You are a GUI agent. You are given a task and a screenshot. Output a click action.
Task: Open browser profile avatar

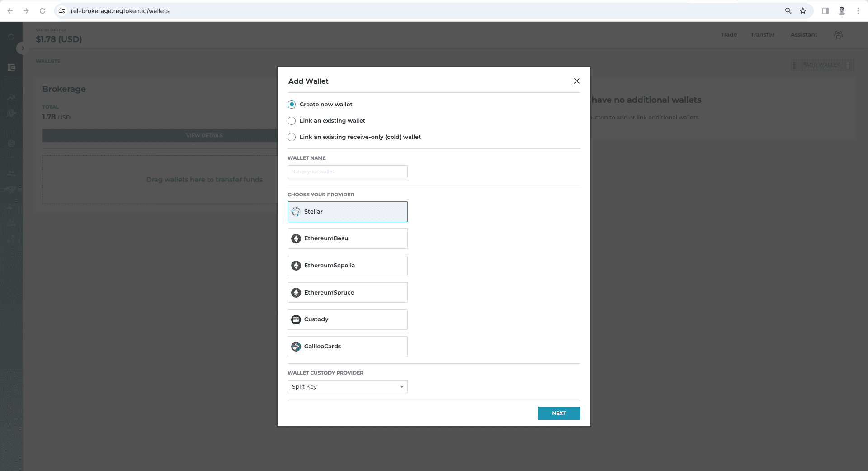coord(842,11)
